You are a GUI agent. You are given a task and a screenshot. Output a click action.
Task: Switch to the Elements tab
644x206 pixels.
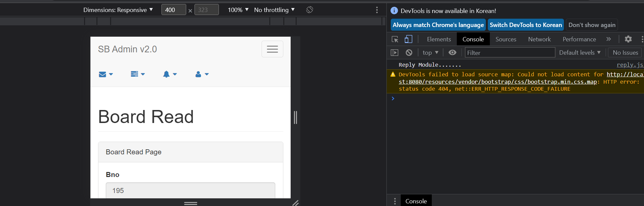439,39
